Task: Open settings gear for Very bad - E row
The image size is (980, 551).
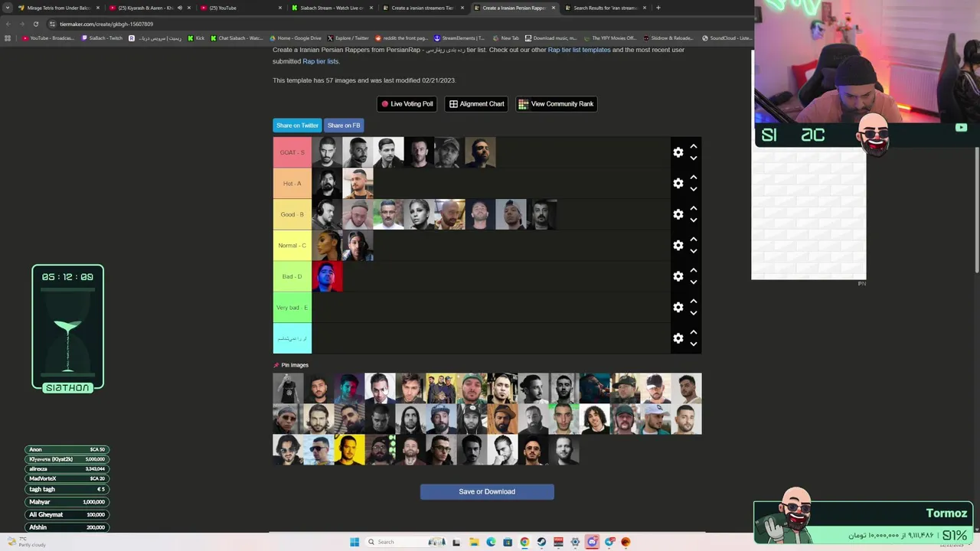Action: click(678, 308)
